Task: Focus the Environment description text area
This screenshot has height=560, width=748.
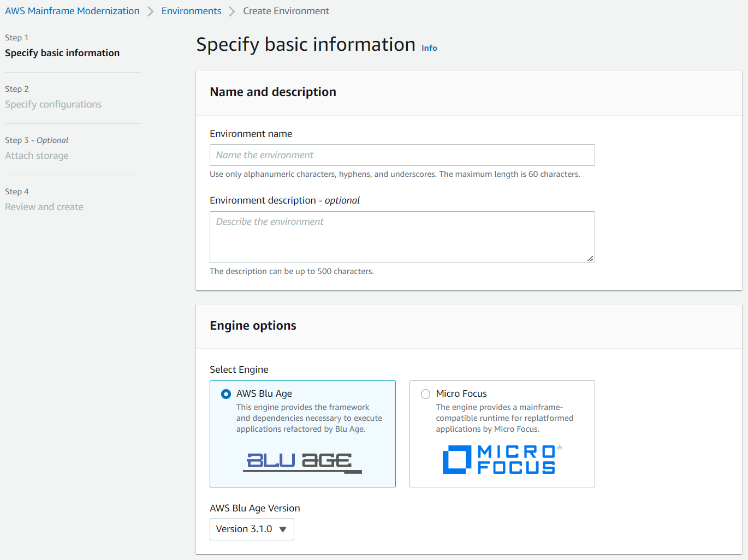Action: [402, 237]
